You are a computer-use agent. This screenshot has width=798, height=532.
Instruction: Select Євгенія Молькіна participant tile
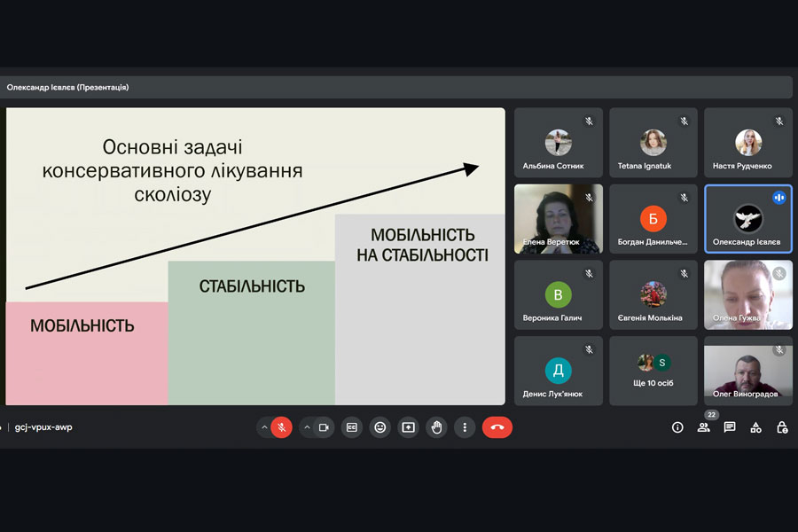tap(653, 294)
